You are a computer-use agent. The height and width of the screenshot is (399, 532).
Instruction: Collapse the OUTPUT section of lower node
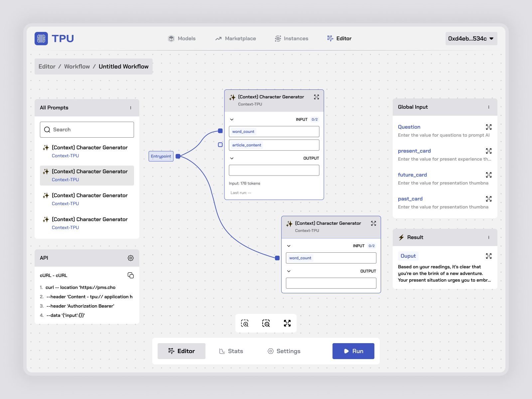[289, 271]
